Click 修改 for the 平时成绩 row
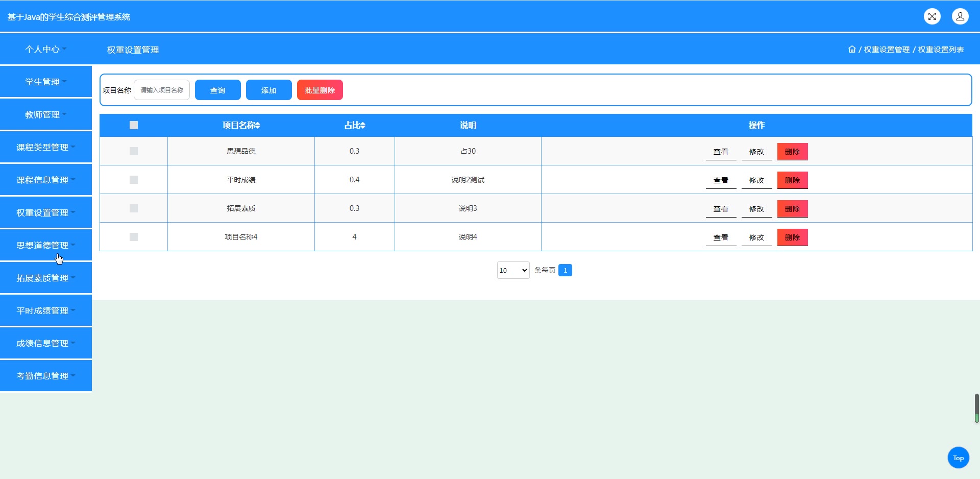The image size is (980, 479). pyautogui.click(x=756, y=180)
